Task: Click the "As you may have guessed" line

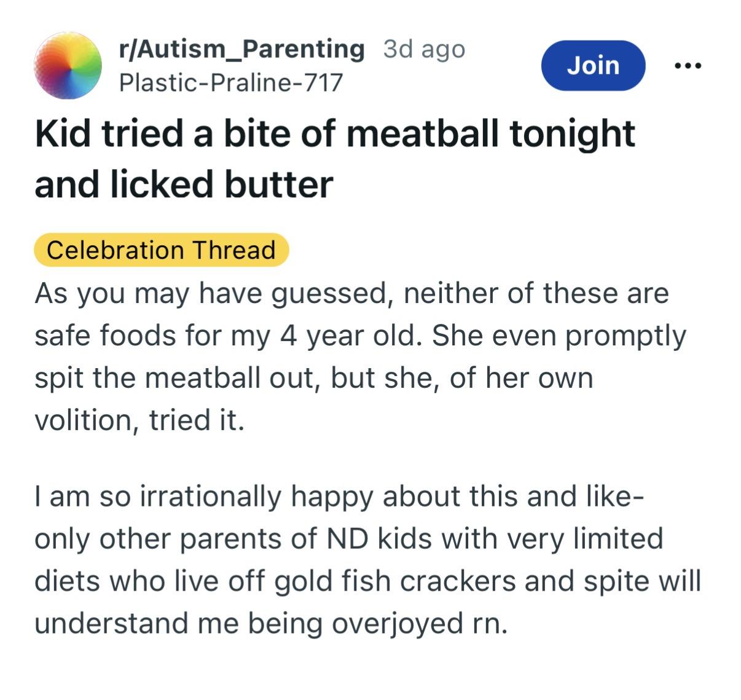Action: (351, 293)
